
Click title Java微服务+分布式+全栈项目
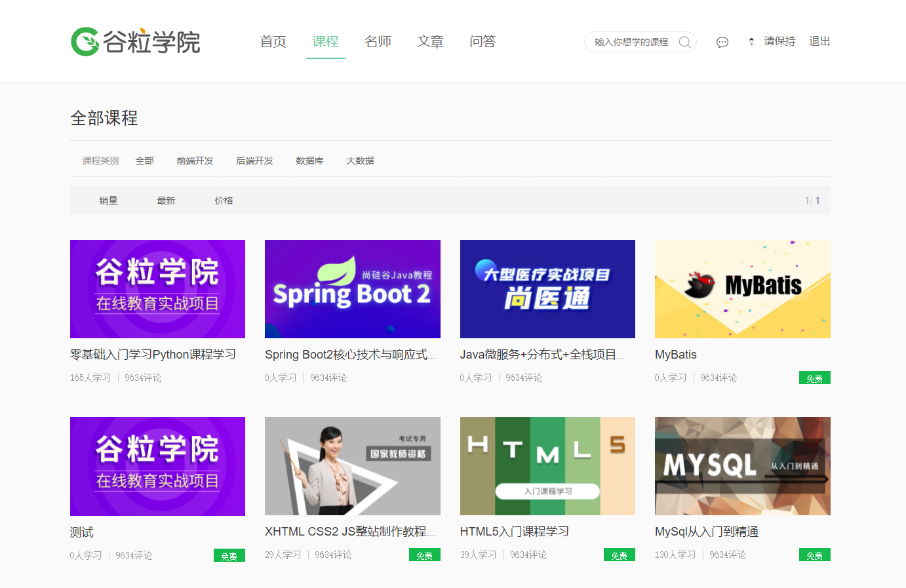(543, 355)
